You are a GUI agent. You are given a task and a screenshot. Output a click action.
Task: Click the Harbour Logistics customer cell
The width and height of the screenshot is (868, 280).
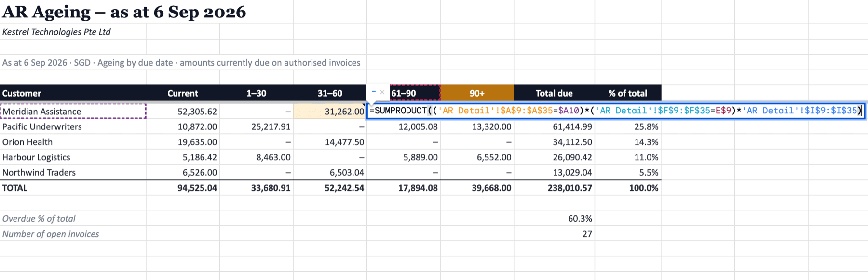point(73,157)
